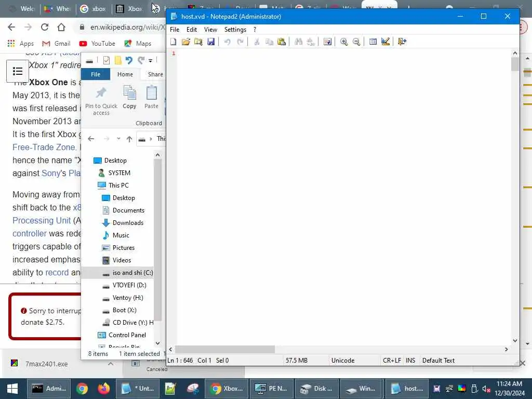This screenshot has height=399, width=532.
Task: Save host.xvd with the floppy disk icon
Action: tap(211, 42)
